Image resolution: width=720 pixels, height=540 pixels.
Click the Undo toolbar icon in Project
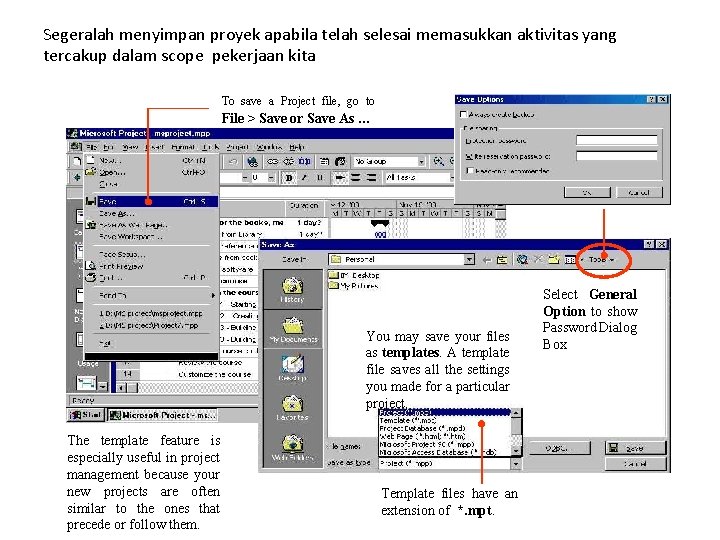[233, 161]
